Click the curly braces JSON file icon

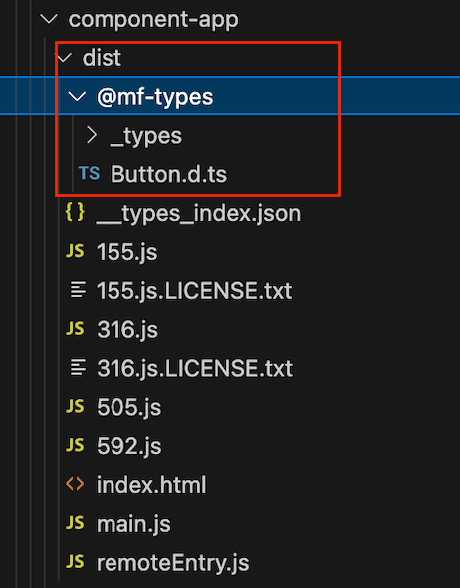75,212
